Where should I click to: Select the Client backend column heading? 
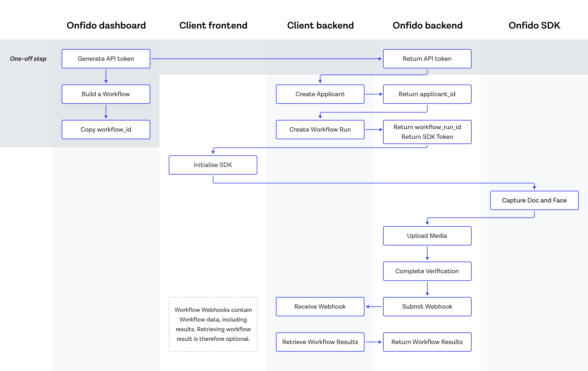point(320,25)
